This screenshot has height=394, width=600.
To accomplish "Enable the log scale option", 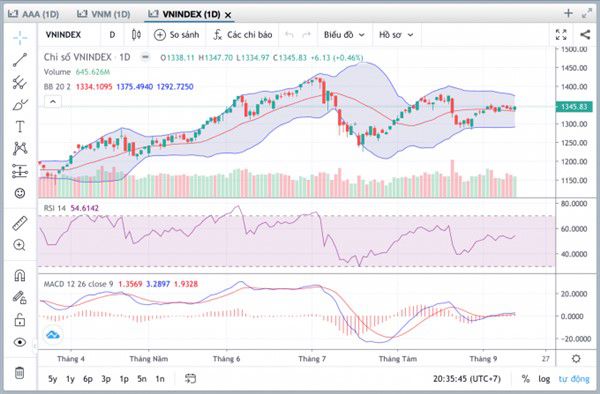I will click(x=544, y=379).
